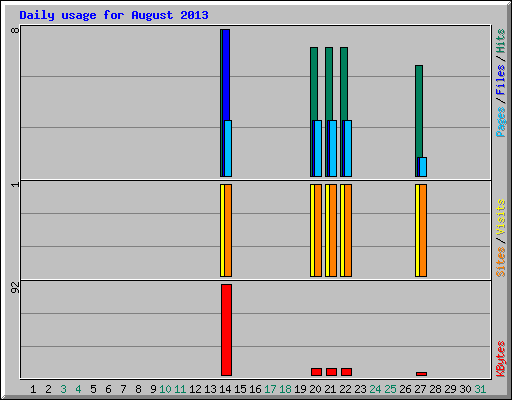Viewport: 512px width, 400px height.
Task: Select the orange Sites bar for day 20
Action: click(318, 230)
